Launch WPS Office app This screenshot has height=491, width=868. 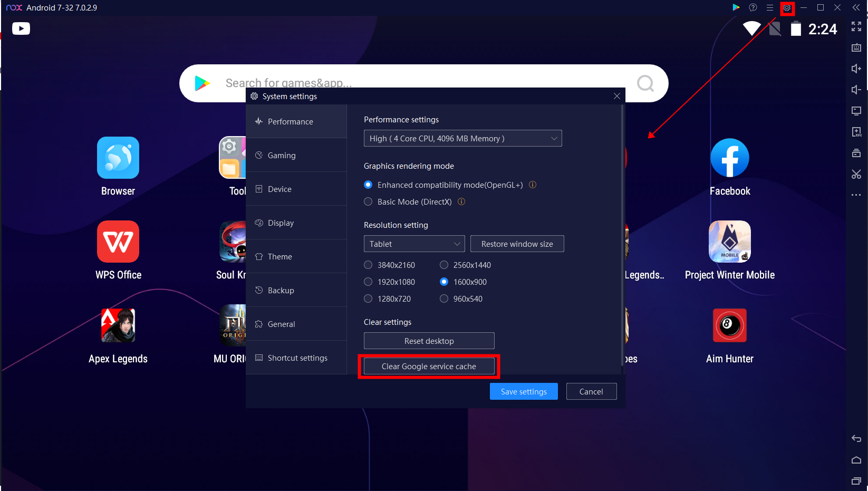point(118,242)
